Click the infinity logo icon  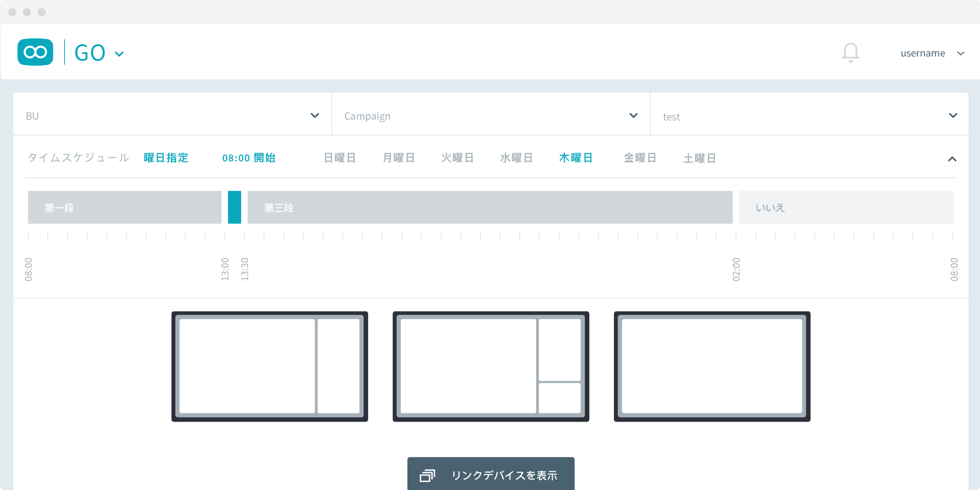[35, 52]
